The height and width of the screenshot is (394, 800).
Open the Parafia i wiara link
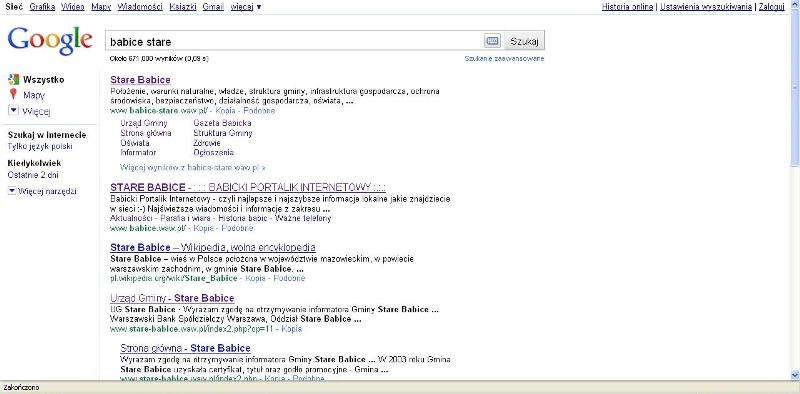click(x=186, y=218)
